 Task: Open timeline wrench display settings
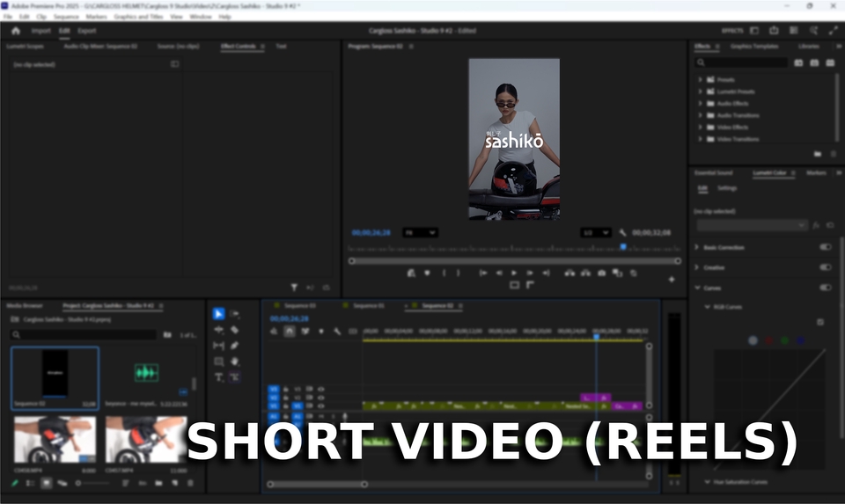337,332
